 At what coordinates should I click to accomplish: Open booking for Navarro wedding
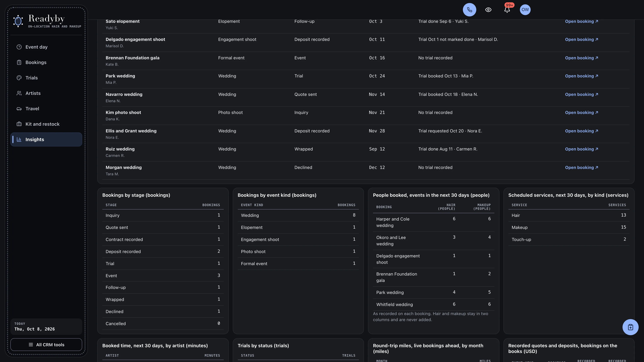click(x=581, y=94)
